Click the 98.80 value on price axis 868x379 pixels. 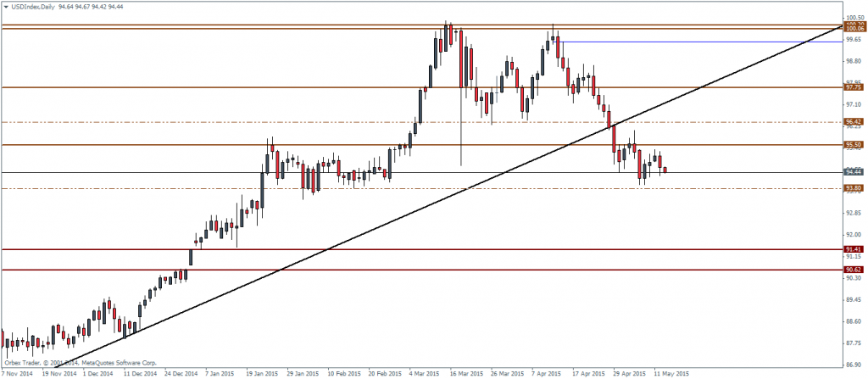[853, 61]
